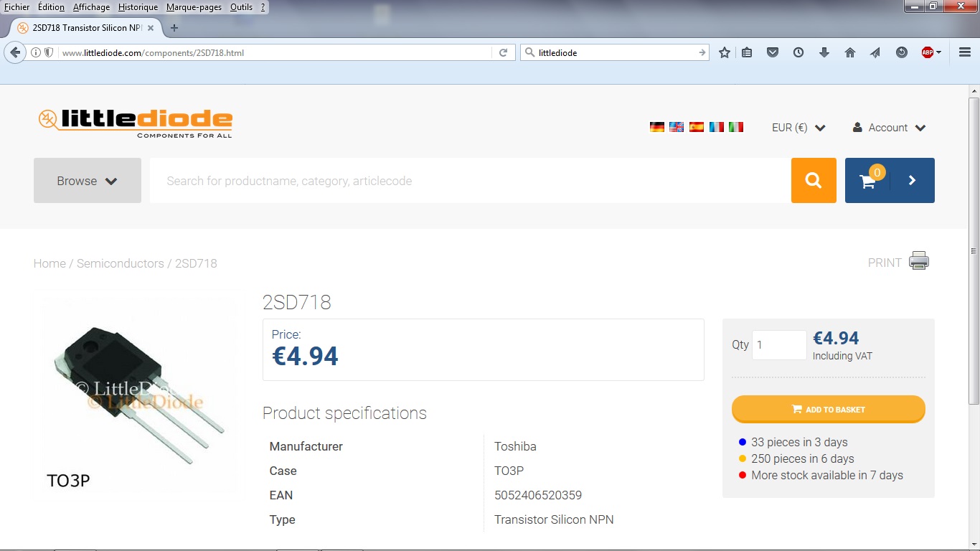The height and width of the screenshot is (551, 980).
Task: Open the Edition menu
Action: pyautogui.click(x=51, y=7)
